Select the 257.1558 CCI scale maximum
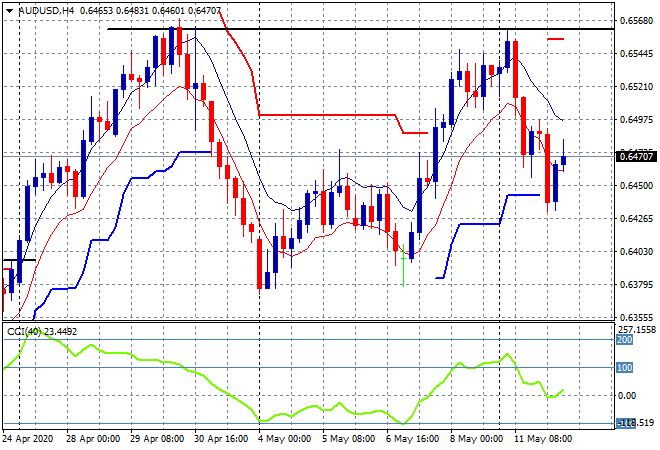The image size is (660, 450). coord(637,330)
